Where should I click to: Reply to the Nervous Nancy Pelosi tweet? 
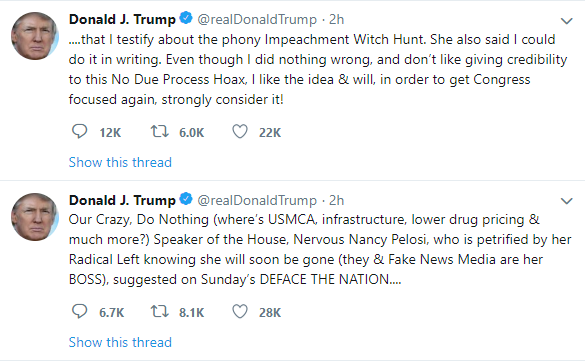(79, 312)
